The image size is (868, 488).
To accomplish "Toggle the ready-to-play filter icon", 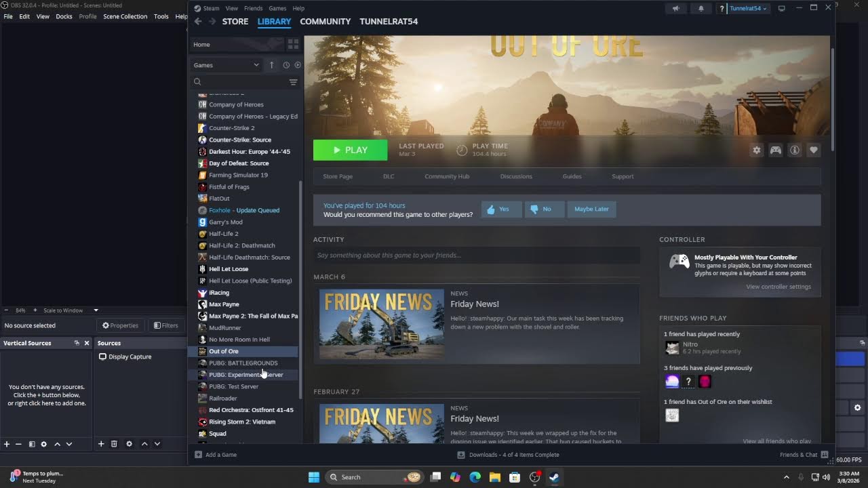I will pyautogui.click(x=297, y=65).
